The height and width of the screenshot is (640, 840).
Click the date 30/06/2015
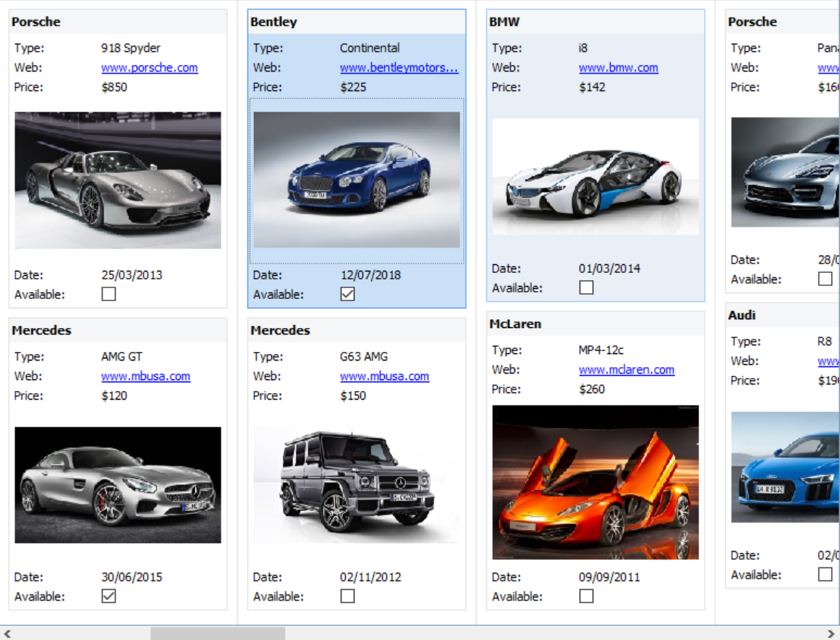click(132, 577)
